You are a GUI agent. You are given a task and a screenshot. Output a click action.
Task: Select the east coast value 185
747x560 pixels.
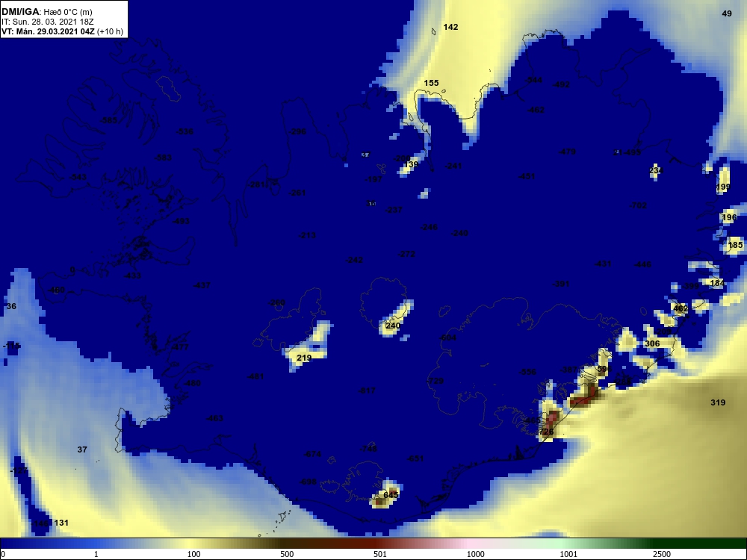point(735,245)
